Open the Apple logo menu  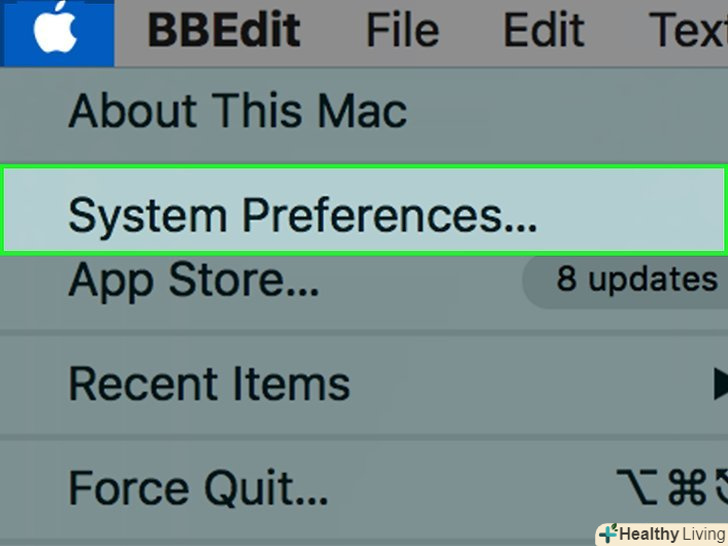56,31
